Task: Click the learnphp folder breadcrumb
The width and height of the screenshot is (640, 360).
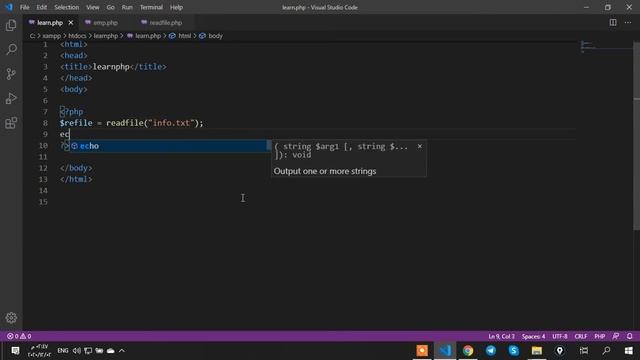Action: tap(106, 36)
